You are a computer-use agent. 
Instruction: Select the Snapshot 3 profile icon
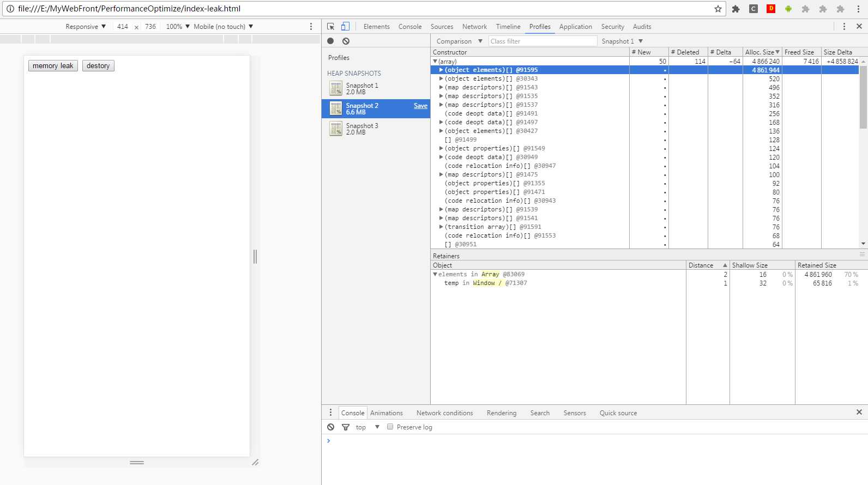pos(336,129)
